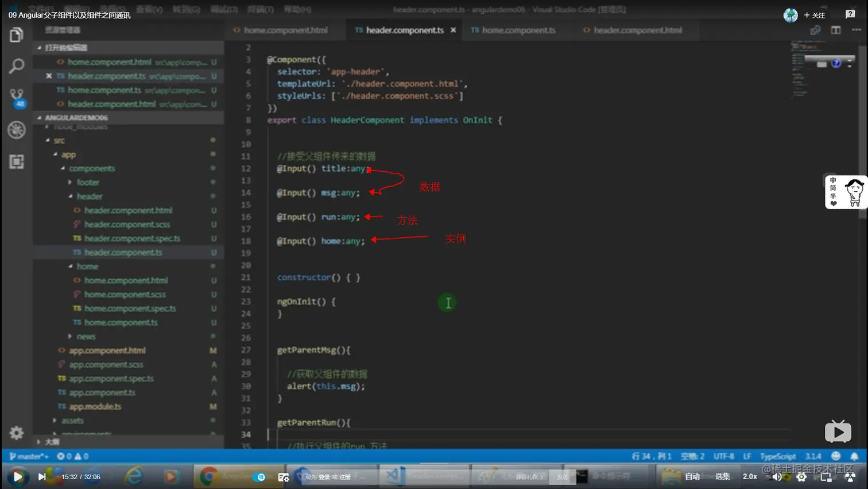Open the uploader avatar

click(x=790, y=15)
